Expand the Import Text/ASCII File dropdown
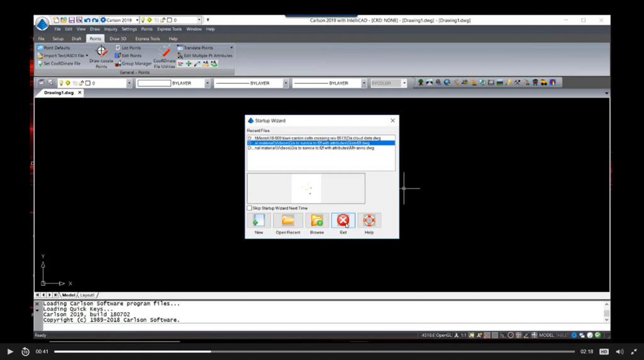This screenshot has height=360, width=644. (x=87, y=55)
